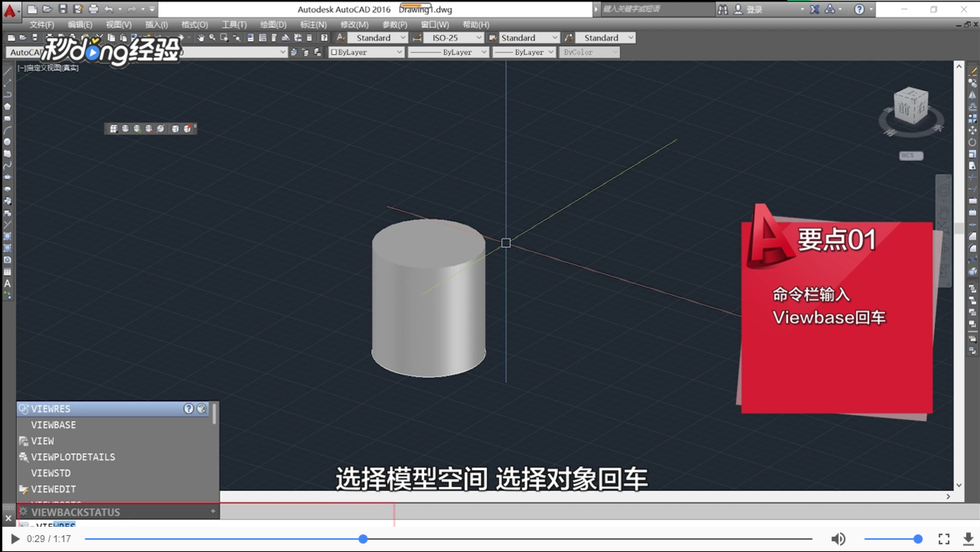This screenshot has width=980, height=552.
Task: Select the Spline tool in draw toolbar
Action: (8, 165)
